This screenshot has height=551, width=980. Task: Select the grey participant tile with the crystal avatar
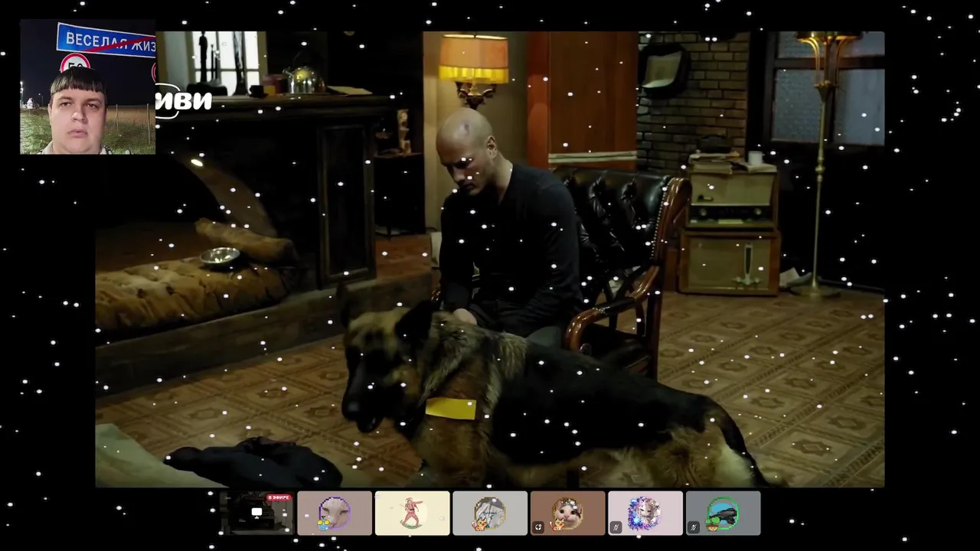tap(490, 513)
